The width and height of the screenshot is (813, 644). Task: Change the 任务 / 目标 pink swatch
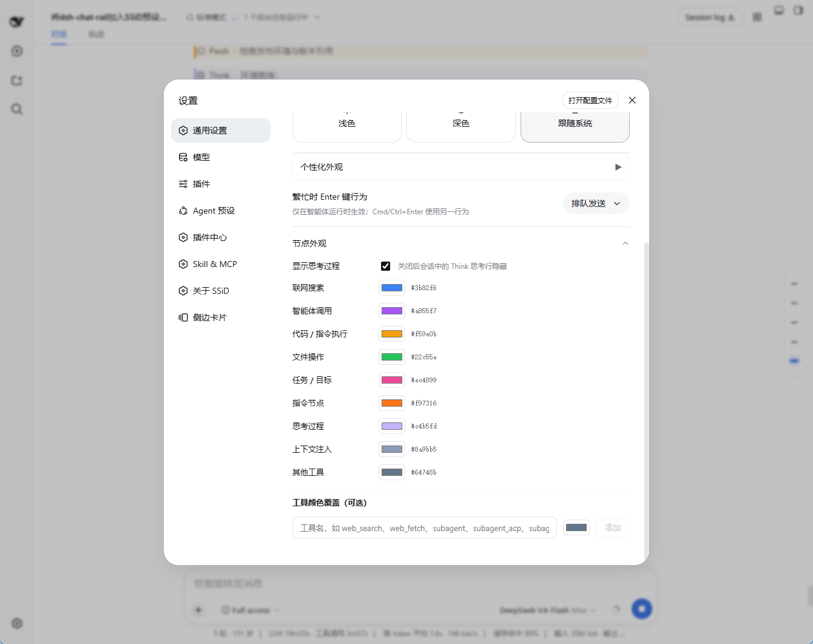[x=392, y=380]
